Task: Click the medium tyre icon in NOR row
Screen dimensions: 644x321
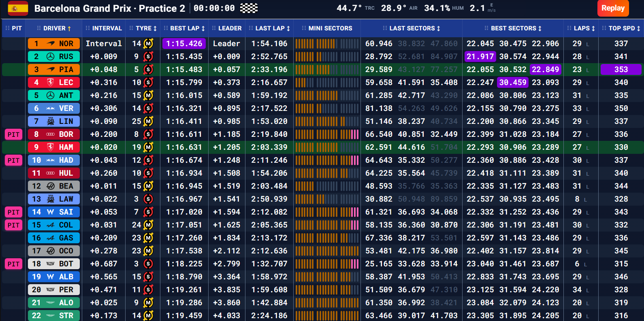Action: (x=149, y=43)
